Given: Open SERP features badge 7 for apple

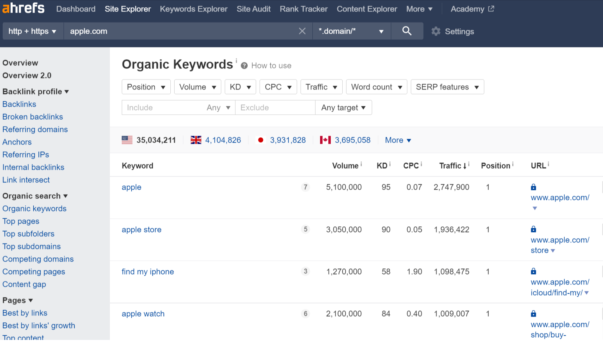Looking at the screenshot, I should [305, 187].
